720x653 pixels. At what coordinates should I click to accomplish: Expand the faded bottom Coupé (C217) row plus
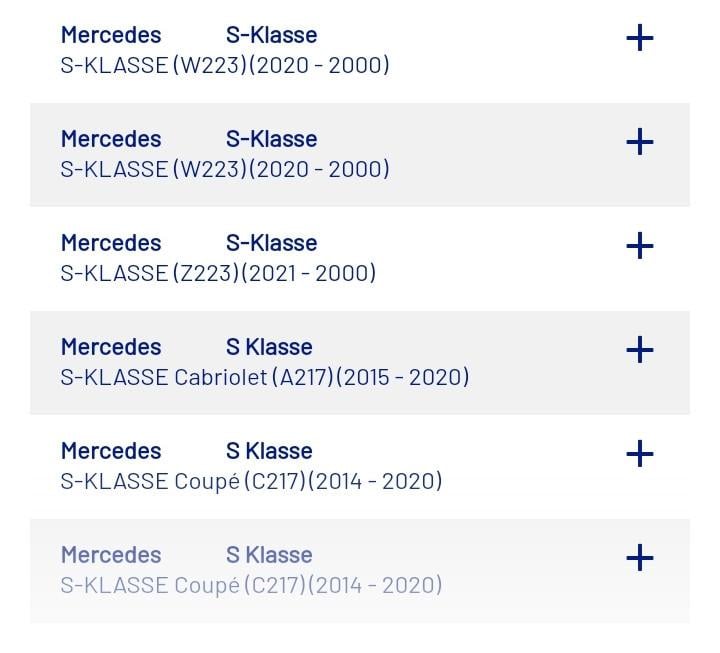point(639,558)
